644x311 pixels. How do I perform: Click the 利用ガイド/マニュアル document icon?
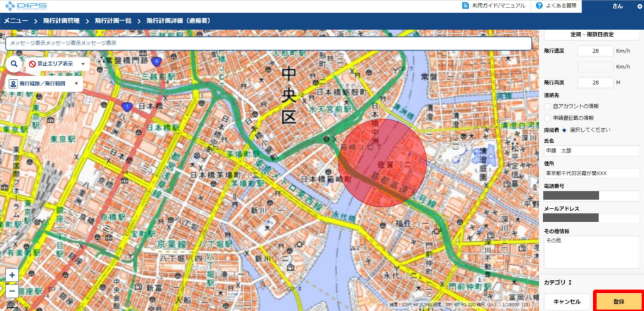[x=467, y=6]
